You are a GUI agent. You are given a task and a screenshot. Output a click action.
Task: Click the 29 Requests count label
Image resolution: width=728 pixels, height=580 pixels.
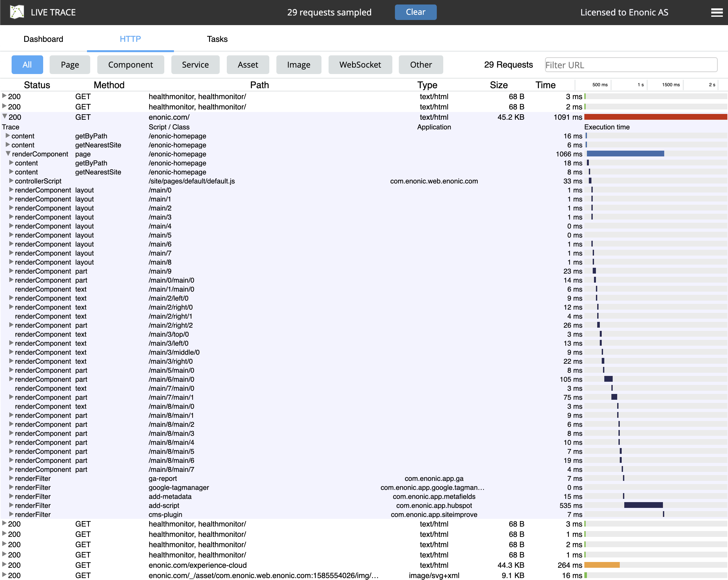[509, 65]
